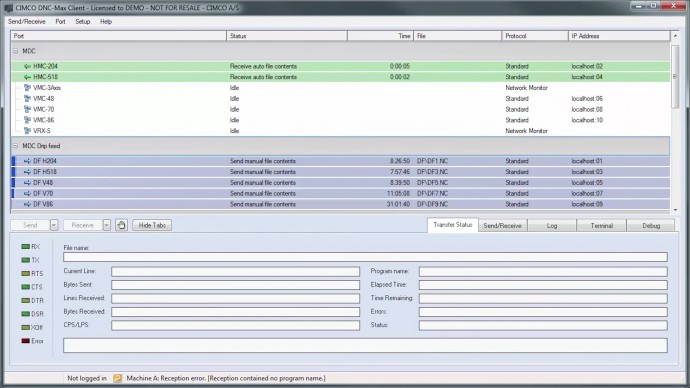Click the status bar message icon
Screen dimensions: 690x388
pyautogui.click(x=117, y=378)
